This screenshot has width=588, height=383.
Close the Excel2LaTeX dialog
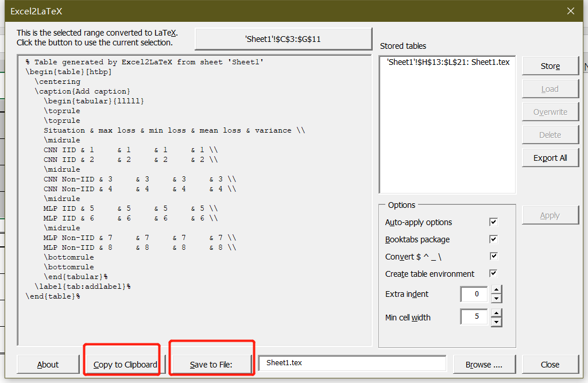pos(550,364)
